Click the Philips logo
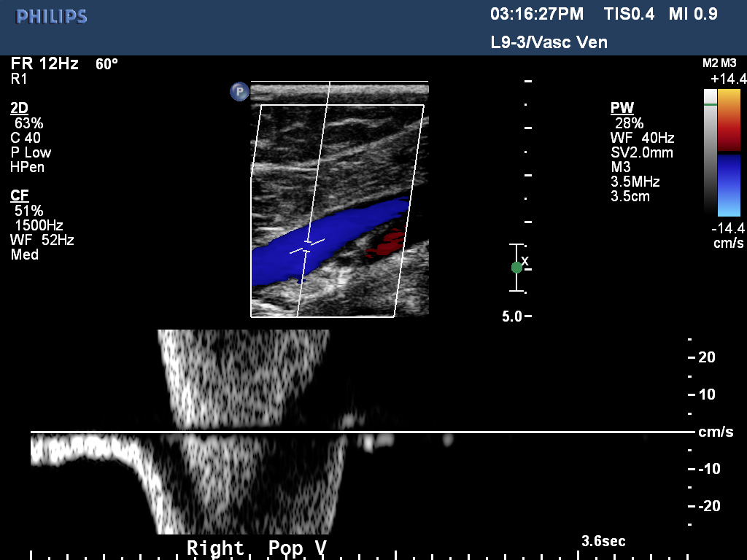 click(x=52, y=17)
